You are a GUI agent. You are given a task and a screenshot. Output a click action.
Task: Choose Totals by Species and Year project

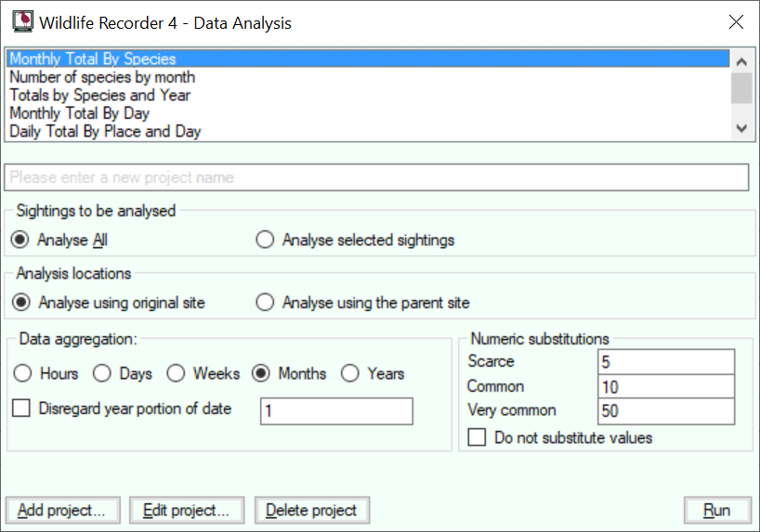click(x=368, y=95)
